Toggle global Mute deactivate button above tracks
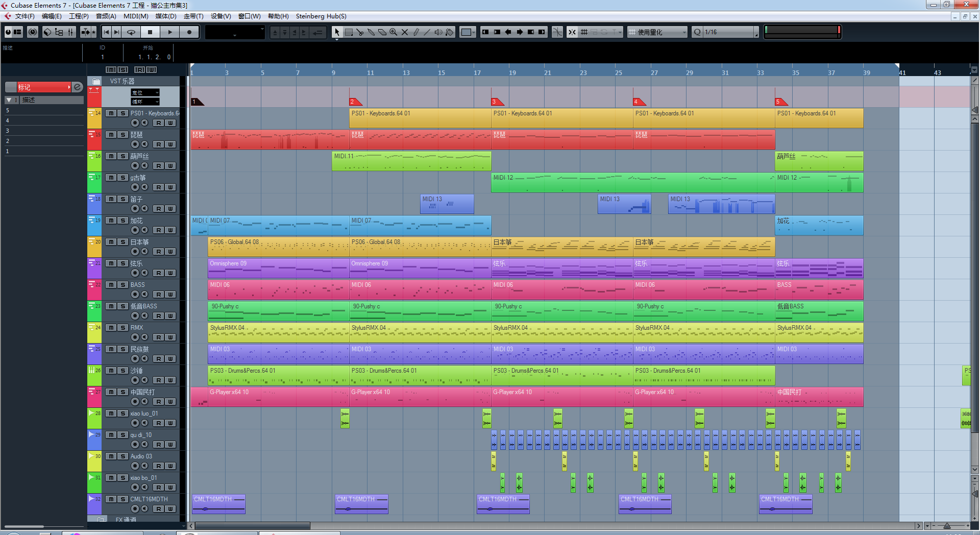The height and width of the screenshot is (535, 980). click(x=111, y=69)
